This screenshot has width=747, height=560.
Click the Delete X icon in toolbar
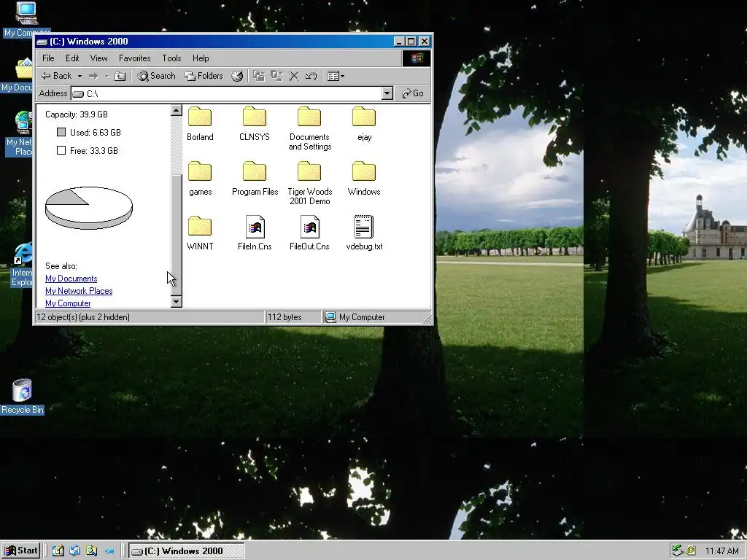click(x=294, y=76)
